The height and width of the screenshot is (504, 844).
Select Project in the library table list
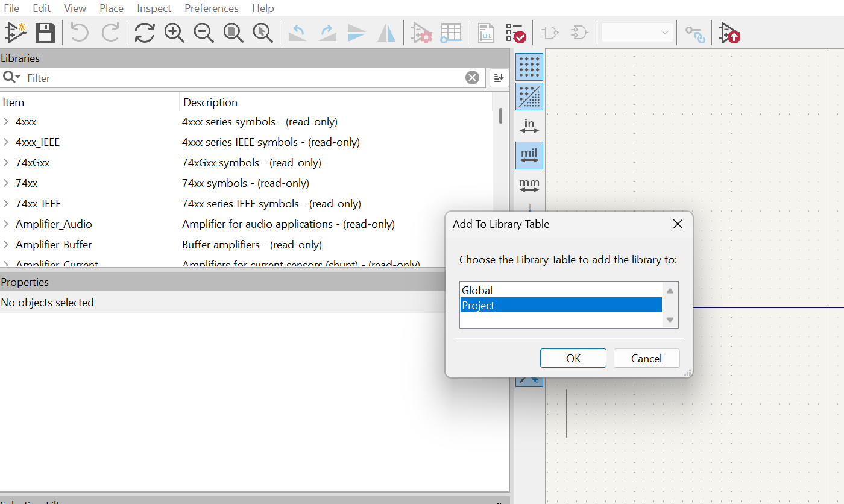point(561,306)
